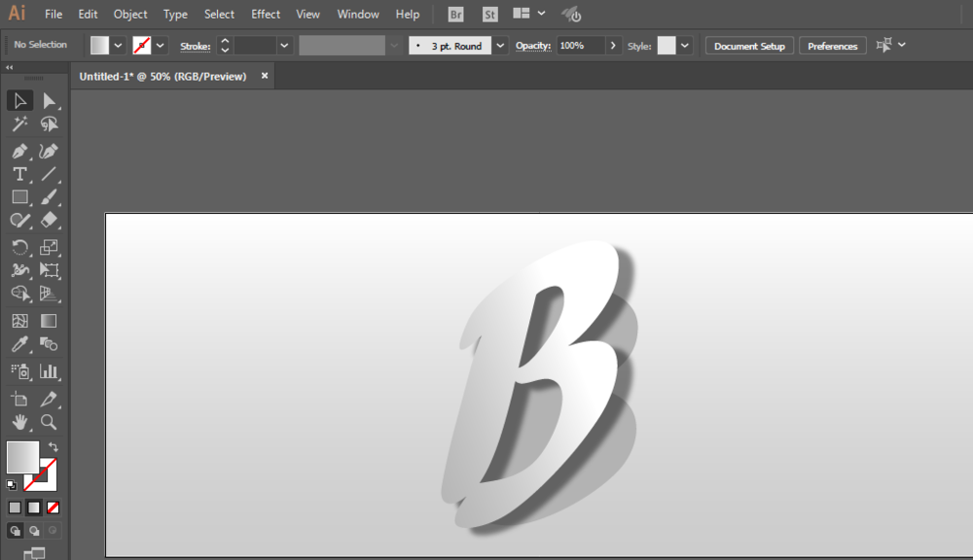Click the Preferences button

[x=833, y=46]
